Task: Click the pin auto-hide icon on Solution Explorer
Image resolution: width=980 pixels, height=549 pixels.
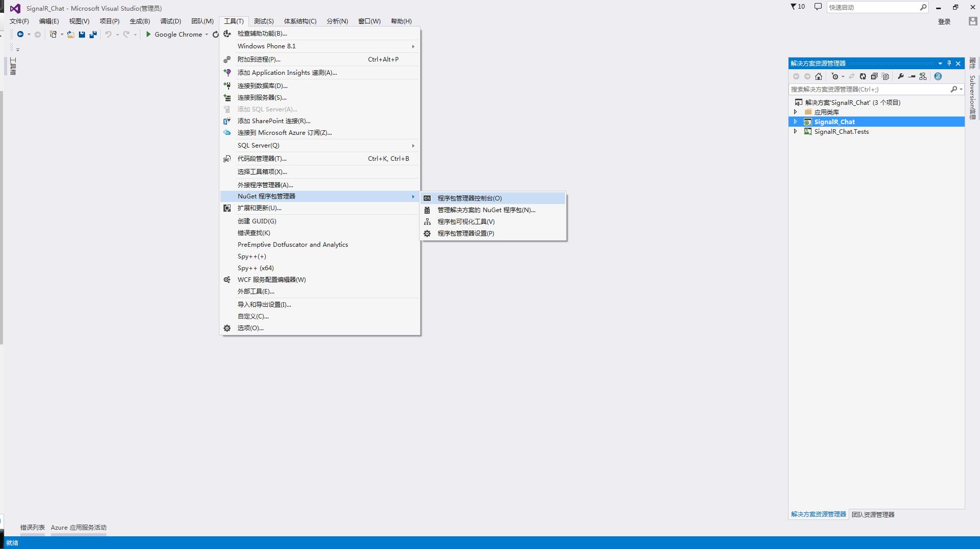Action: pyautogui.click(x=949, y=63)
